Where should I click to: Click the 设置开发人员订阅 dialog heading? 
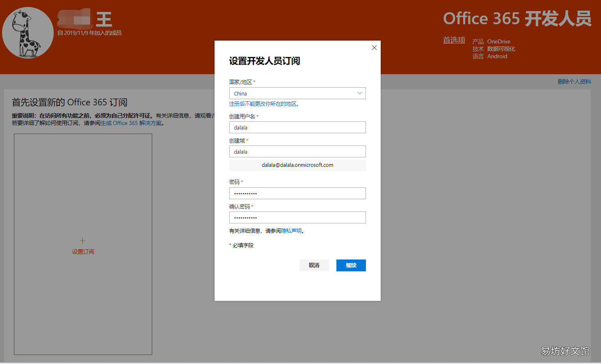pyautogui.click(x=265, y=61)
